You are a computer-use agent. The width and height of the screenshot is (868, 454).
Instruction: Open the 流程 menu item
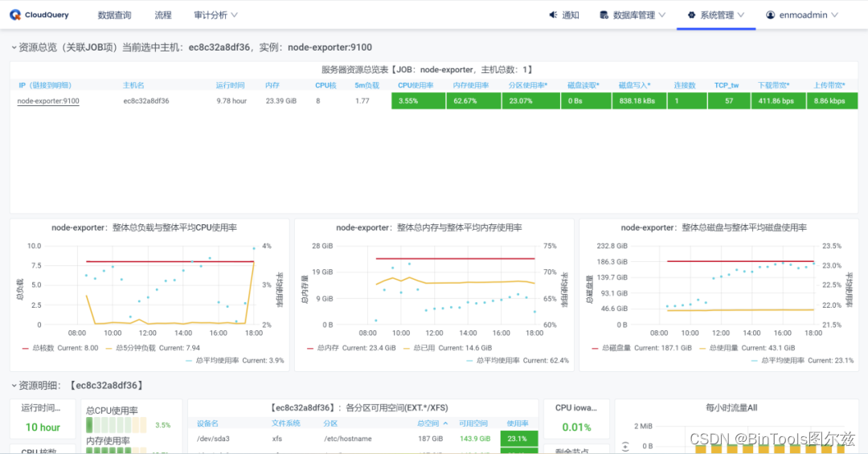click(162, 15)
